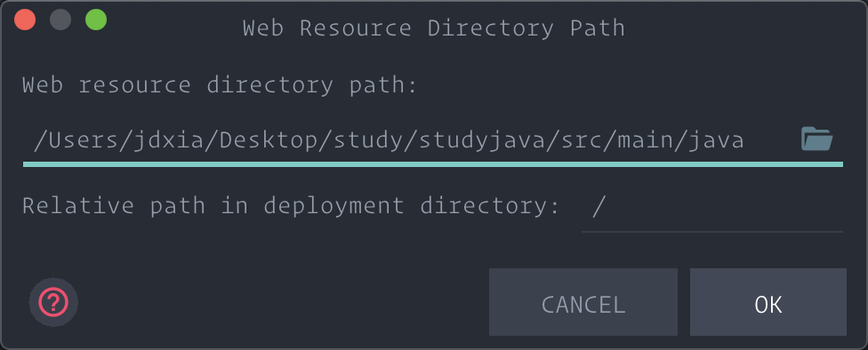
Task: Focus the relative path in deployment field
Action: 711,207
